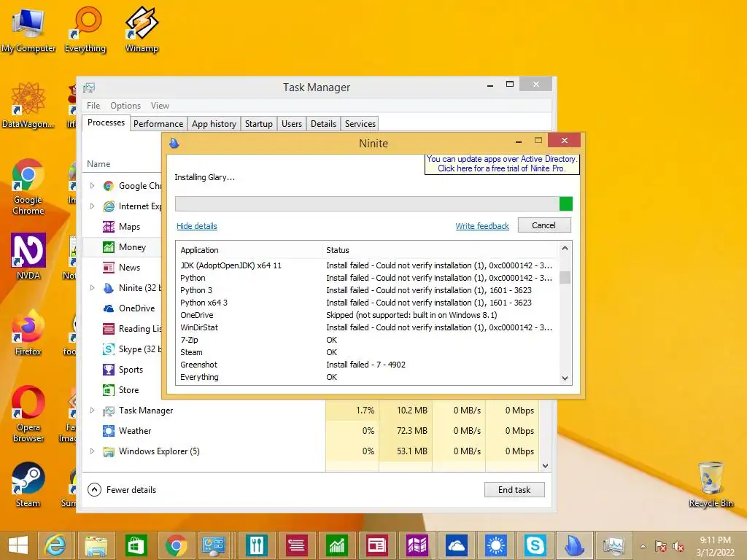
Task: Open the Maps taskbar app
Action: coord(417,545)
